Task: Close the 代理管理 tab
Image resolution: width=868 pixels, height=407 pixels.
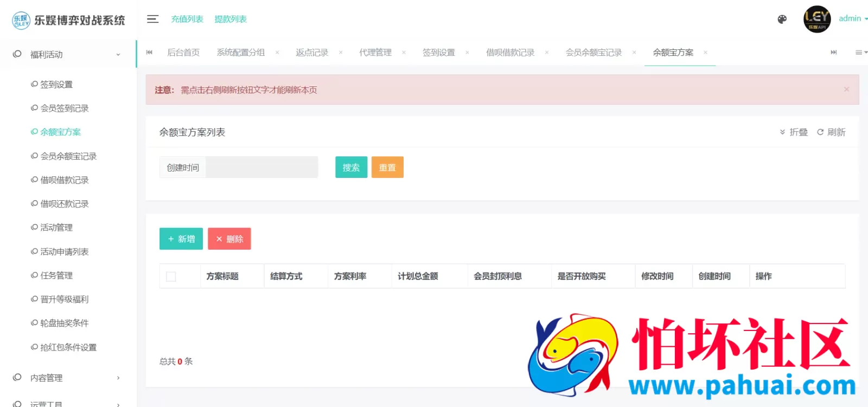Action: click(404, 53)
